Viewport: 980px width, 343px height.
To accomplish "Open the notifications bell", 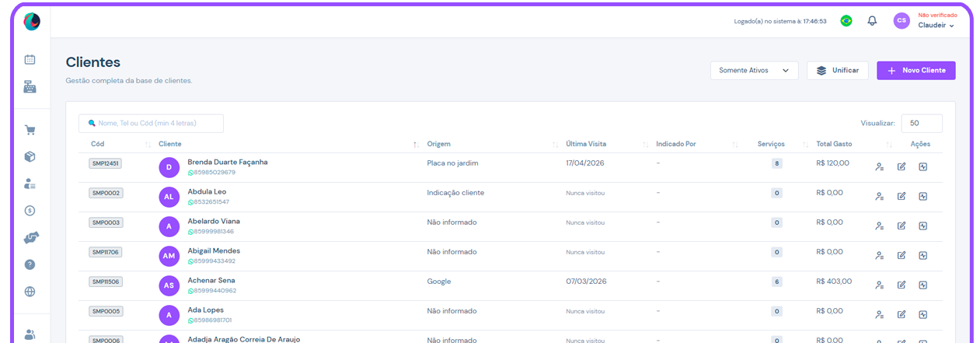I will [872, 21].
